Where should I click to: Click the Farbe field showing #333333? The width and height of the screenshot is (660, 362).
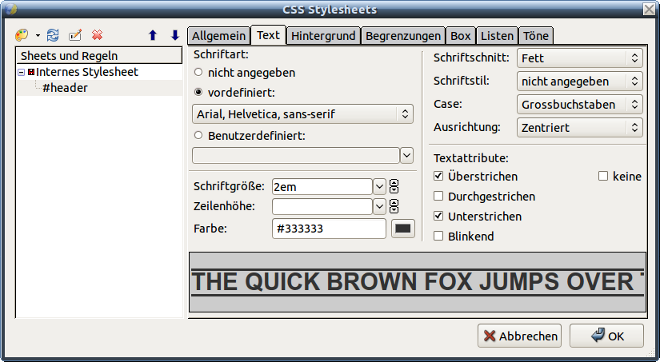click(329, 229)
